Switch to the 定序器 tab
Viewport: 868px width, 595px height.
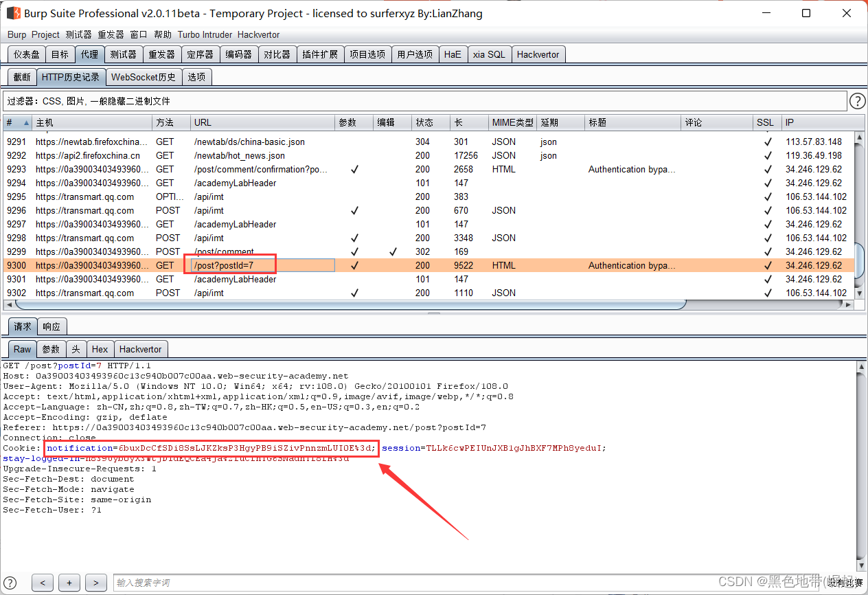coord(200,54)
